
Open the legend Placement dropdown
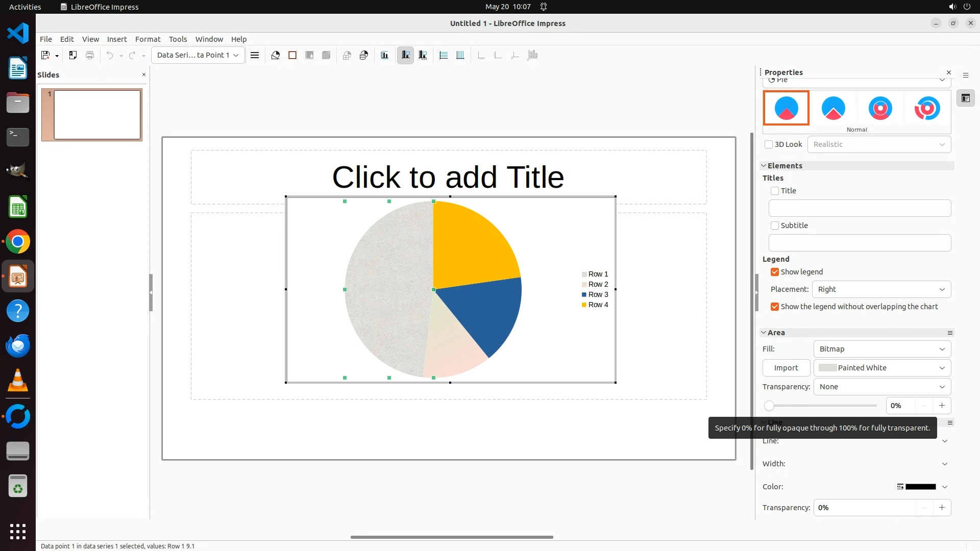pyautogui.click(x=881, y=289)
